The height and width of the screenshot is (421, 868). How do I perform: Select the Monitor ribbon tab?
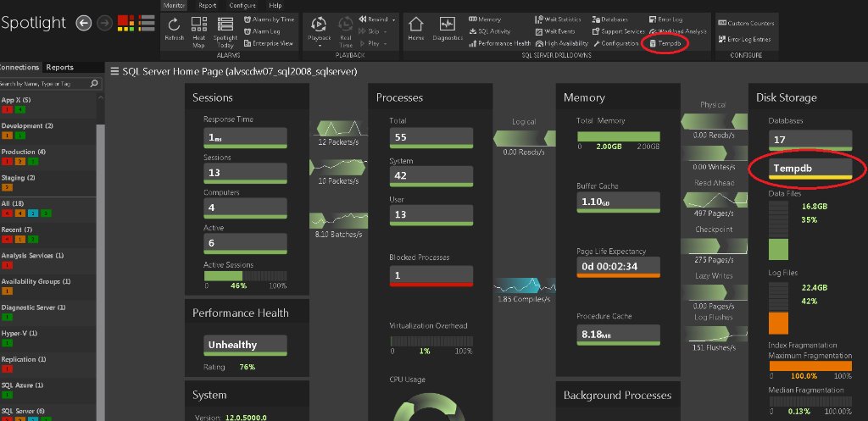point(175,6)
